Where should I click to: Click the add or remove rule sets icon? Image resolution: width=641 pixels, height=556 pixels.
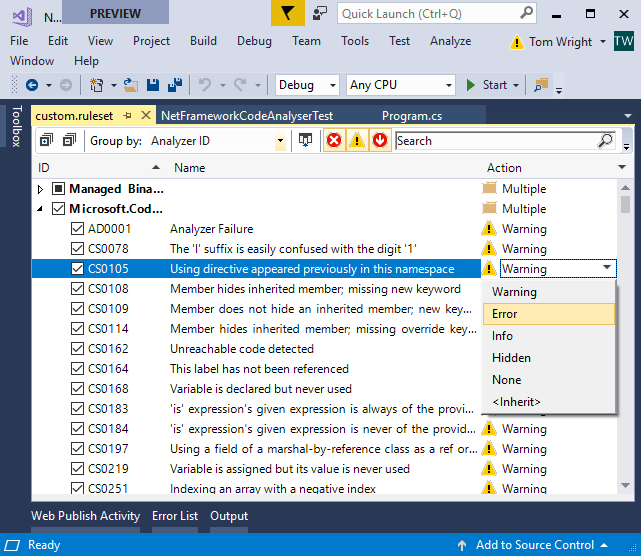tap(305, 141)
